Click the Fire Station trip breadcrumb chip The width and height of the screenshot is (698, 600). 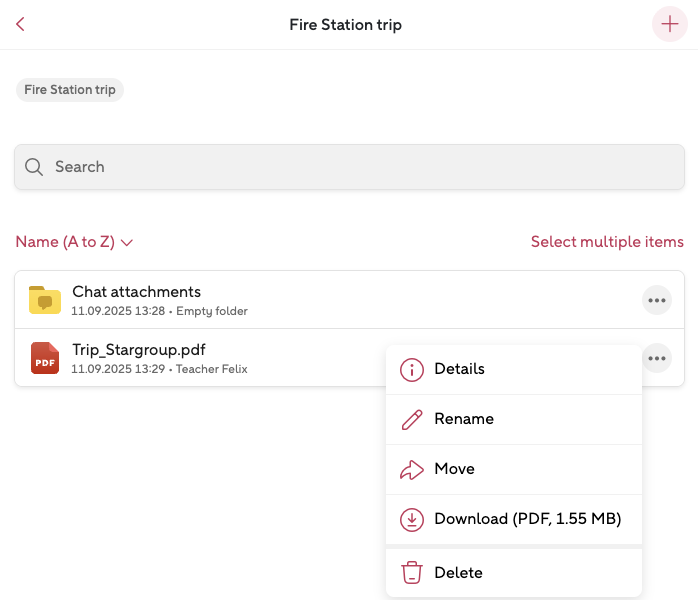pos(70,90)
